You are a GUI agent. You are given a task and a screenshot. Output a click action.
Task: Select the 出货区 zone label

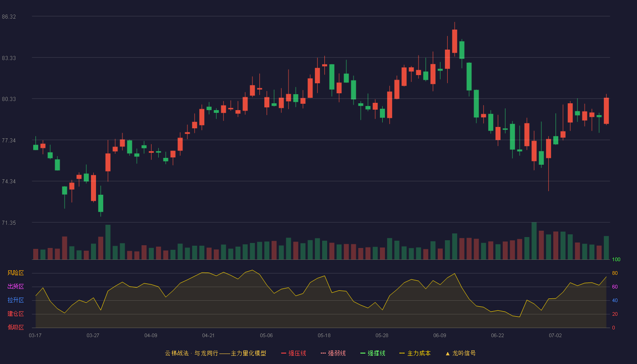(x=15, y=287)
